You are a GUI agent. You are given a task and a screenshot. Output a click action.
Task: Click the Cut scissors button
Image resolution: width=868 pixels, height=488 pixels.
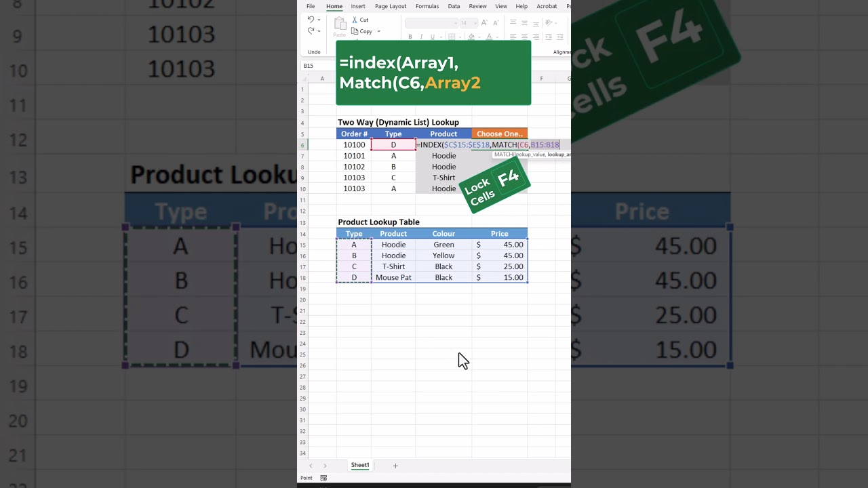point(360,20)
